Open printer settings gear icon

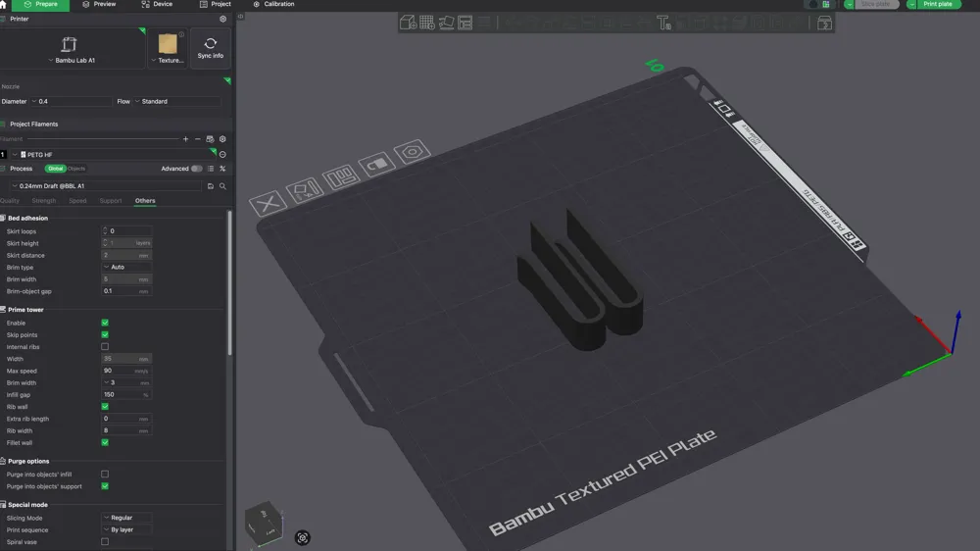222,19
